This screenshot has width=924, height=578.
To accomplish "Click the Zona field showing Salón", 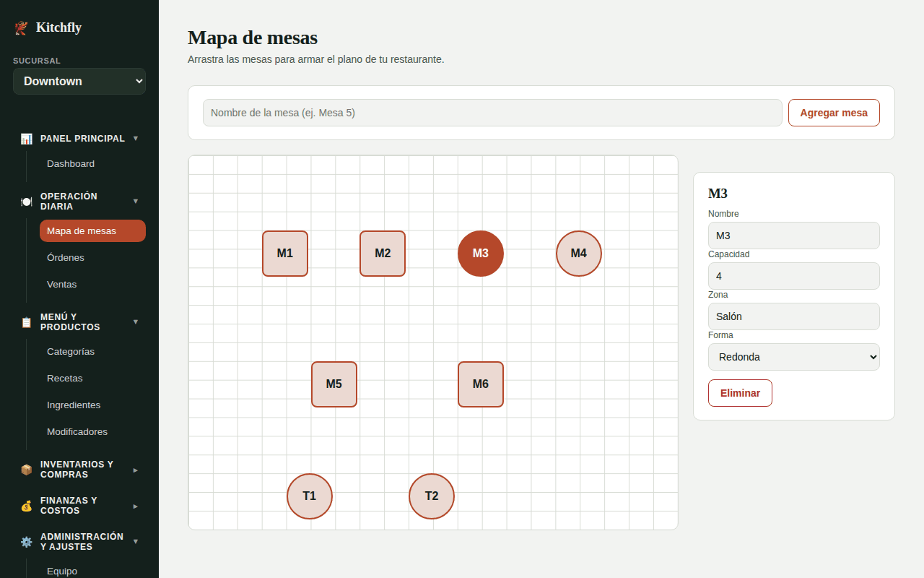I will 794,316.
